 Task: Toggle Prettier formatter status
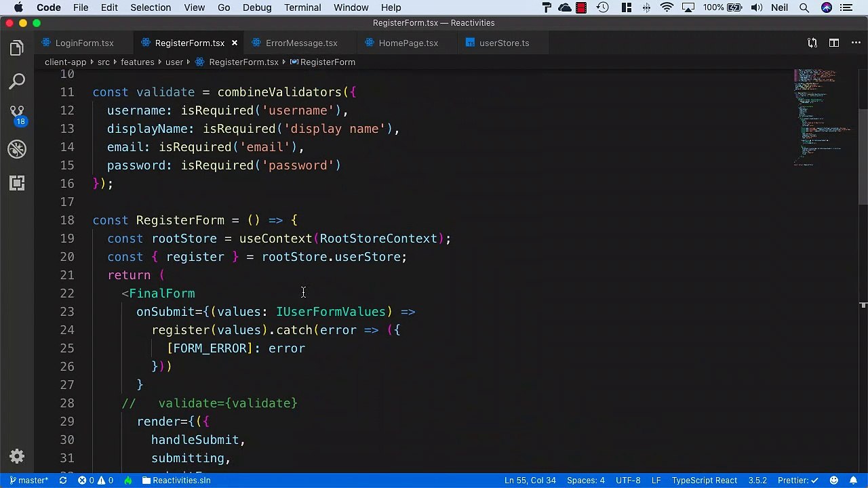798,480
